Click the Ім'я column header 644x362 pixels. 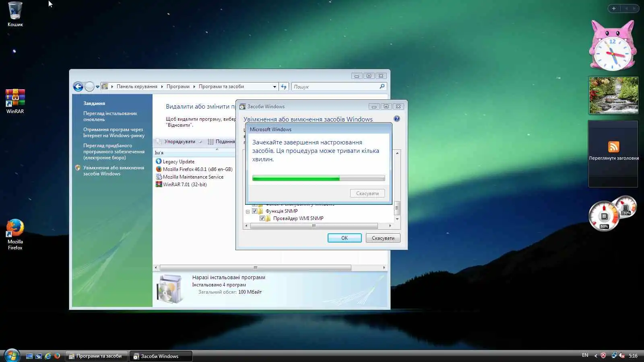pyautogui.click(x=194, y=153)
